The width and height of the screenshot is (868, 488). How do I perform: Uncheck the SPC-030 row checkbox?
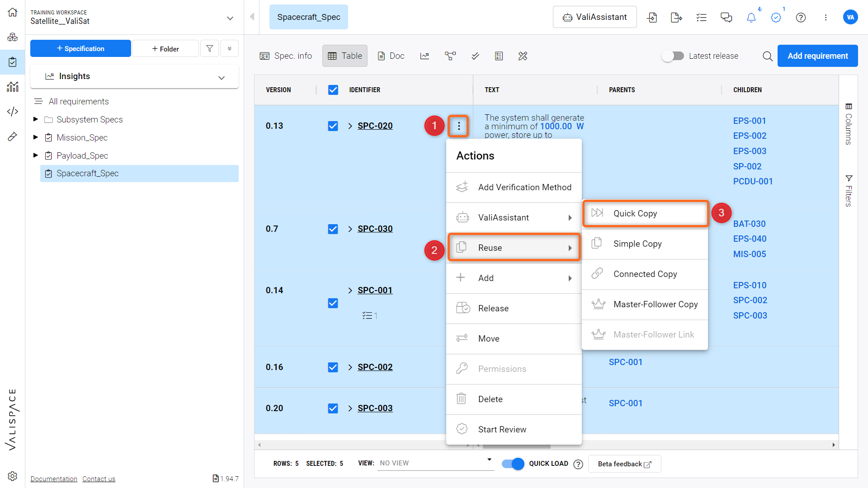click(333, 229)
